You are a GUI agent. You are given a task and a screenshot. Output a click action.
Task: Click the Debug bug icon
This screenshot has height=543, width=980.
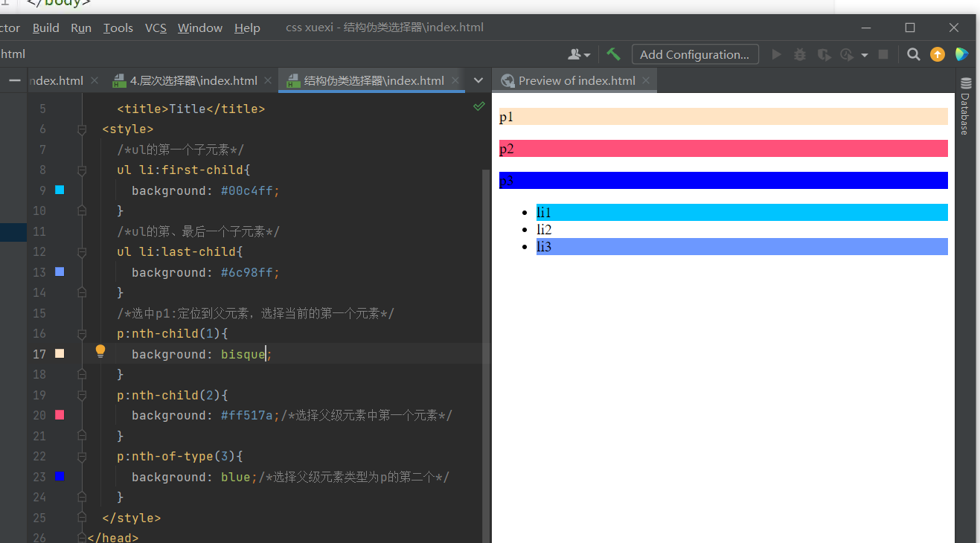click(x=800, y=54)
